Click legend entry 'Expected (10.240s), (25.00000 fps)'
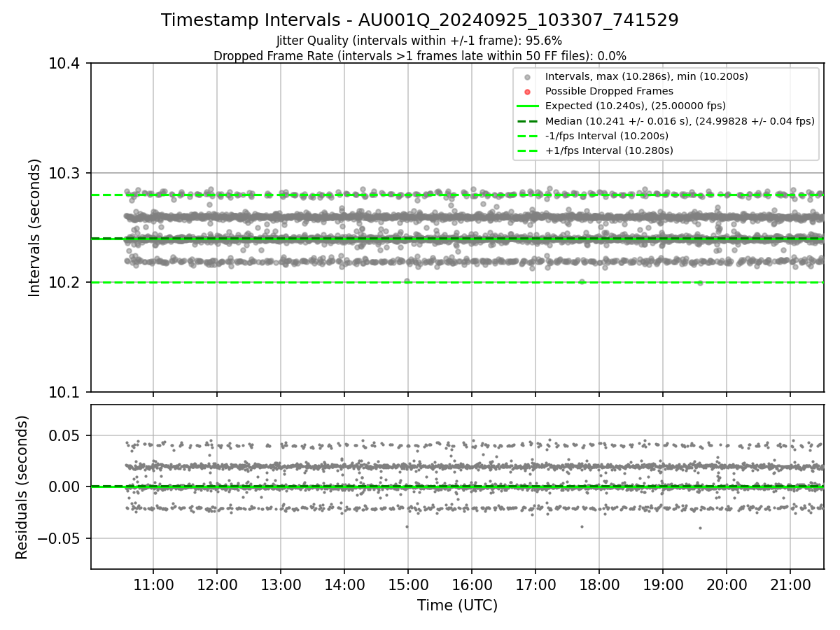The image size is (840, 630). [636, 106]
